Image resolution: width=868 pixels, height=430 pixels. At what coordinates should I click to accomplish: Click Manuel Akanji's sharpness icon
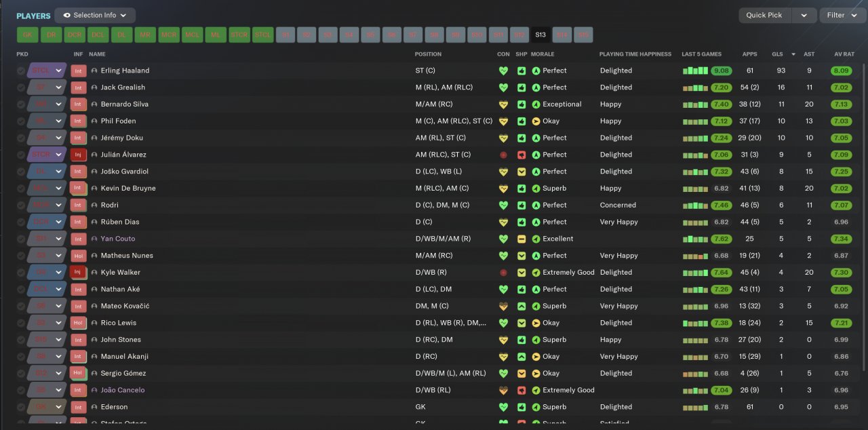[521, 356]
